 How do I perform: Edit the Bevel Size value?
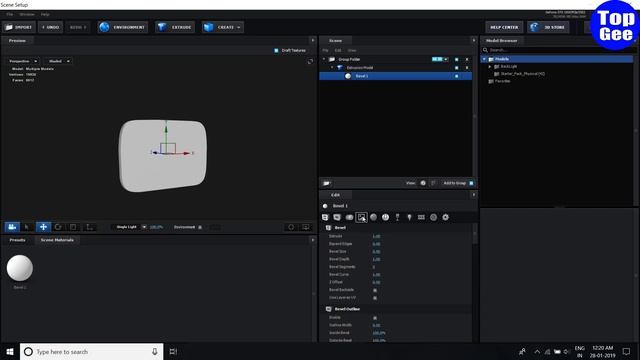376,251
